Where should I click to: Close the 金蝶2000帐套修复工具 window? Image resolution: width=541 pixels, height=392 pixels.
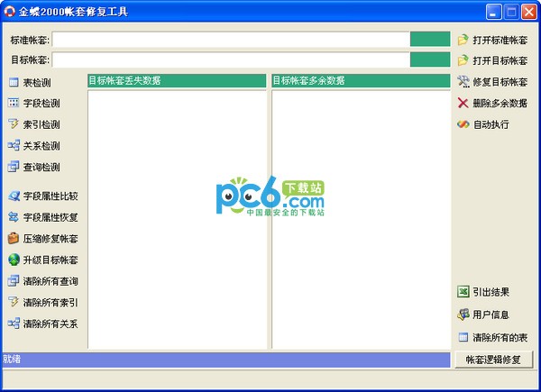(529, 12)
